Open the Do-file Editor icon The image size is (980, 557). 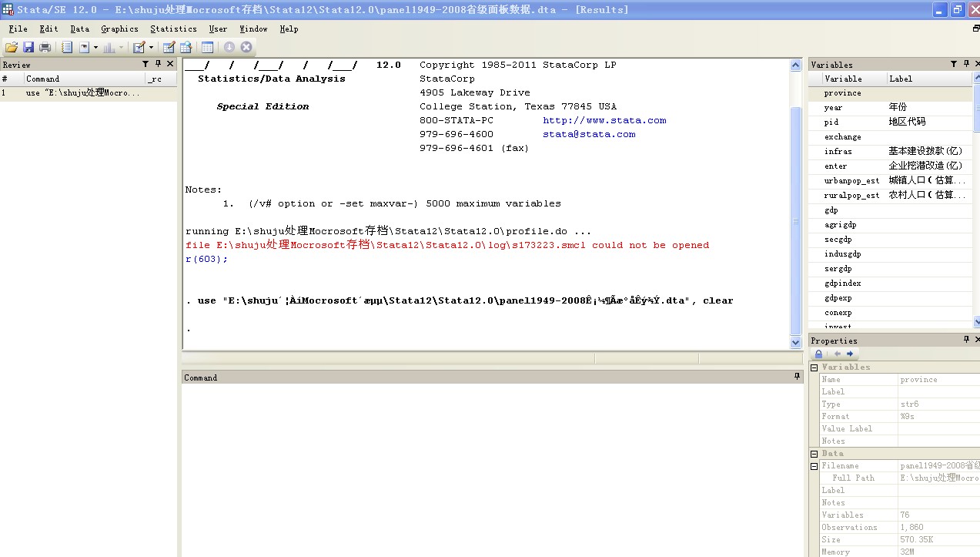(139, 47)
